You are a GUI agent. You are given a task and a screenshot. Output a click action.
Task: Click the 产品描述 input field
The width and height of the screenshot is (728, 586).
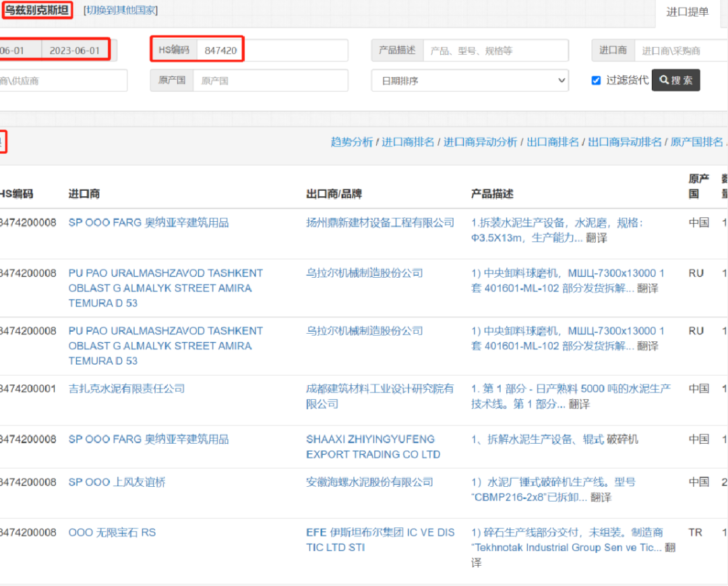(495, 51)
